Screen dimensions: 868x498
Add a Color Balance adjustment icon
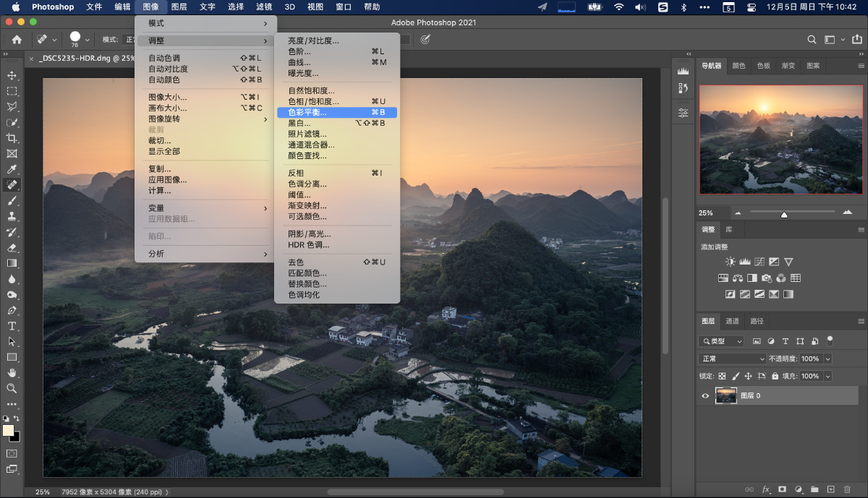738,278
